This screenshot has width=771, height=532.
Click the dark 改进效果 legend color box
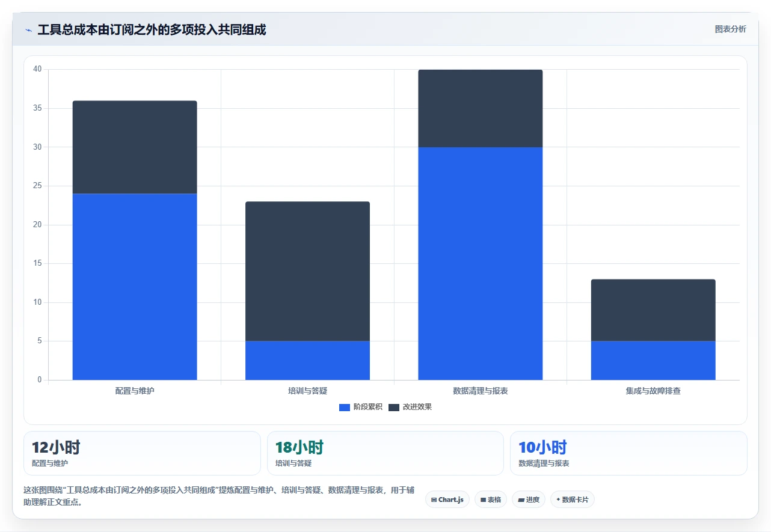click(394, 407)
